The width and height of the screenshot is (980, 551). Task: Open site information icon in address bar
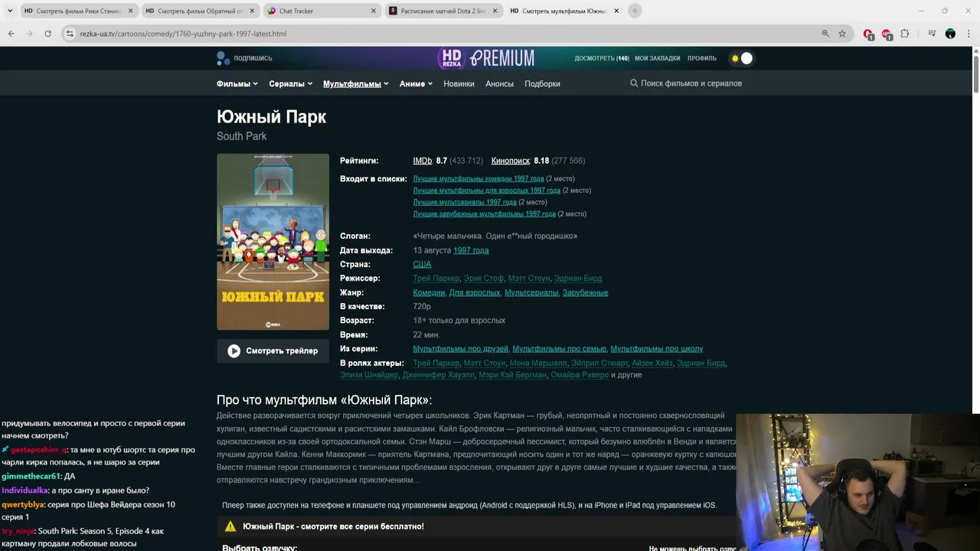70,34
